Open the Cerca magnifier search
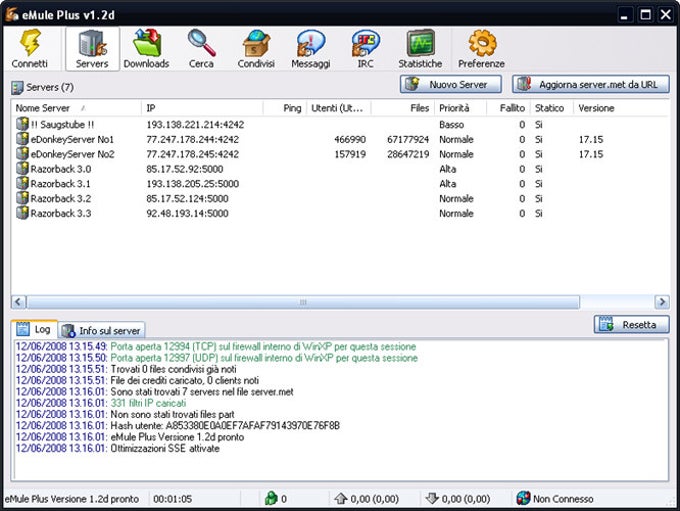The height and width of the screenshot is (511, 680). [202, 43]
